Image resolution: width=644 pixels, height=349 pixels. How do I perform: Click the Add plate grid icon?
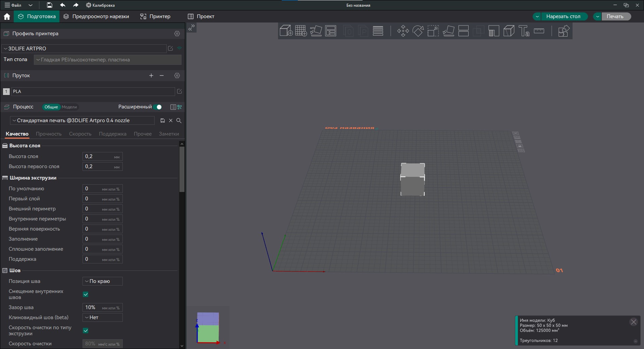point(301,31)
